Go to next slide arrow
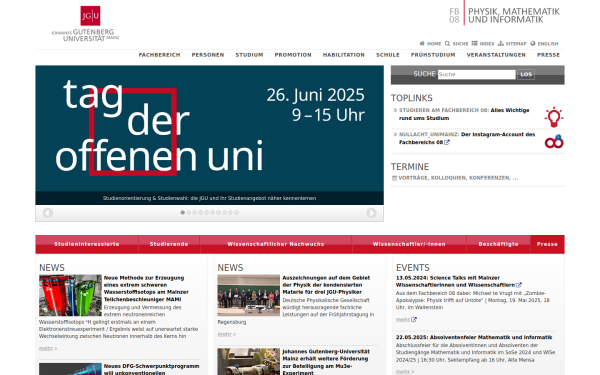The width and height of the screenshot is (600, 375). (x=371, y=213)
